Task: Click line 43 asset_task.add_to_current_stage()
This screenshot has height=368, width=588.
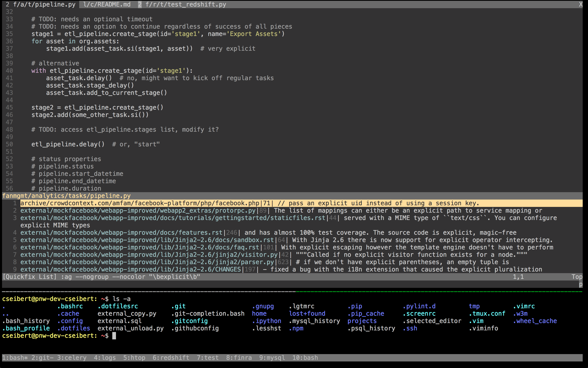Action: point(106,93)
